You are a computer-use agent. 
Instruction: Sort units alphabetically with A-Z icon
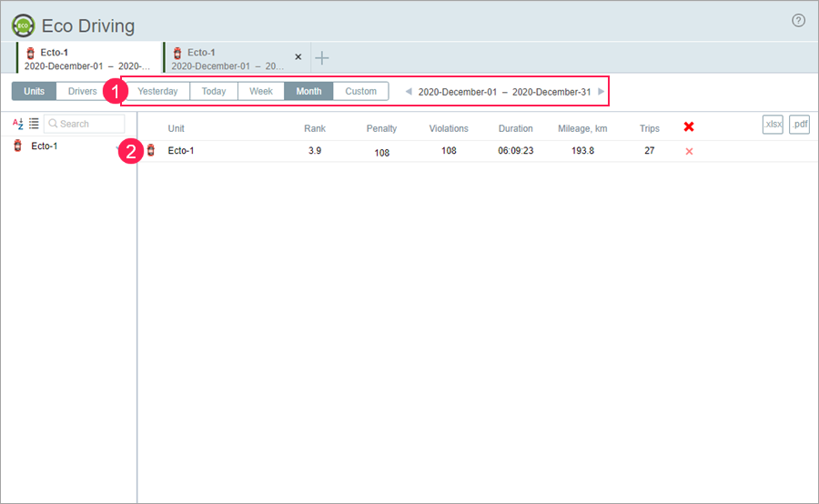coord(17,124)
